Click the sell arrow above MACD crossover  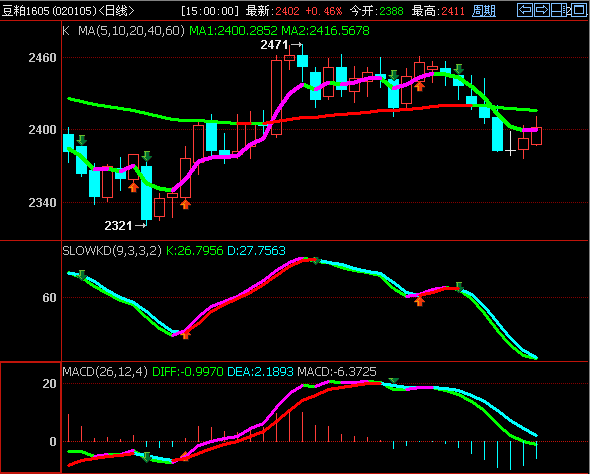pos(393,381)
